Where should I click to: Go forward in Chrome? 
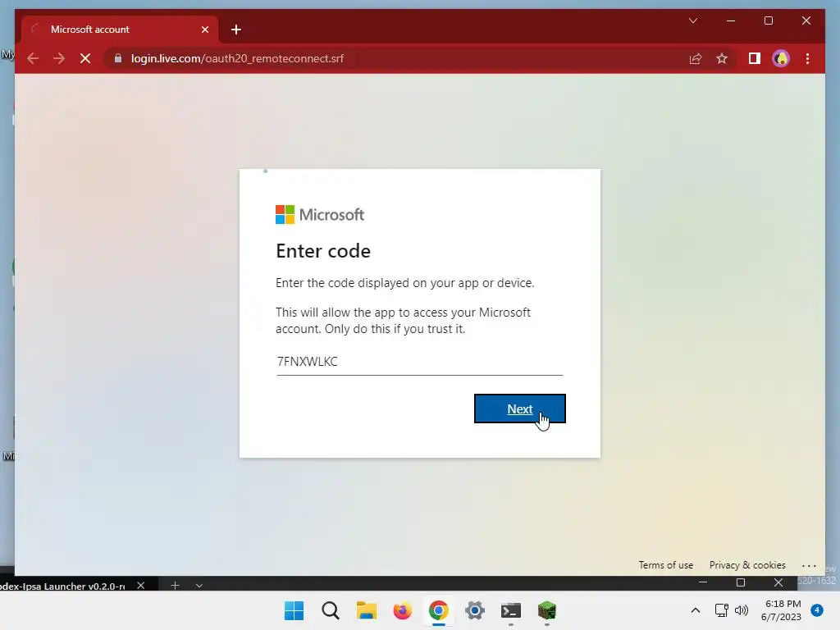coord(59,58)
